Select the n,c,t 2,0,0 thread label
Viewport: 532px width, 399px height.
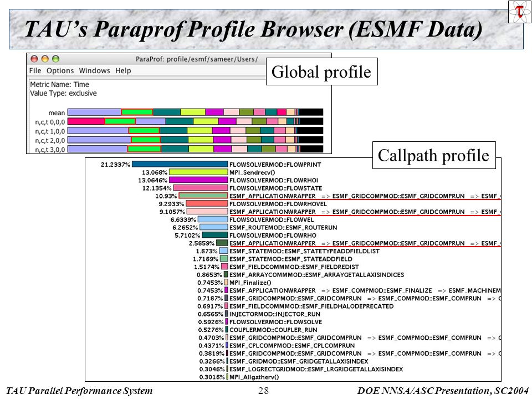point(50,140)
